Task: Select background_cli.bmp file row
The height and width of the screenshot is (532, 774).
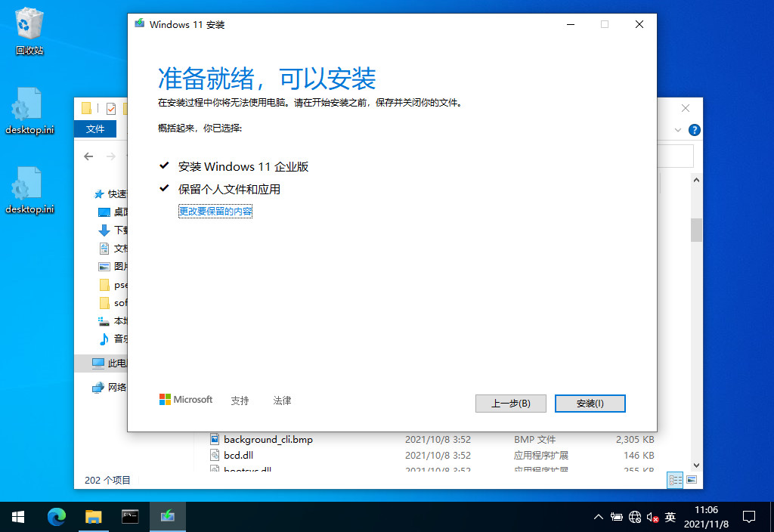Action: pyautogui.click(x=432, y=439)
